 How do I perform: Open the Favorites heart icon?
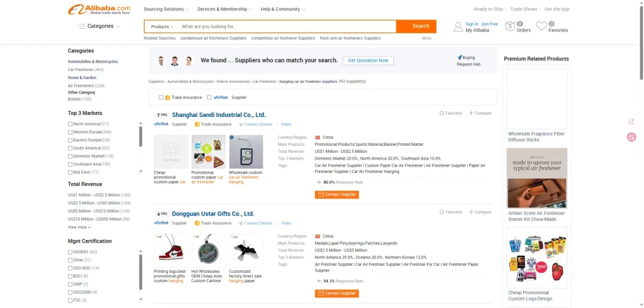tap(541, 26)
